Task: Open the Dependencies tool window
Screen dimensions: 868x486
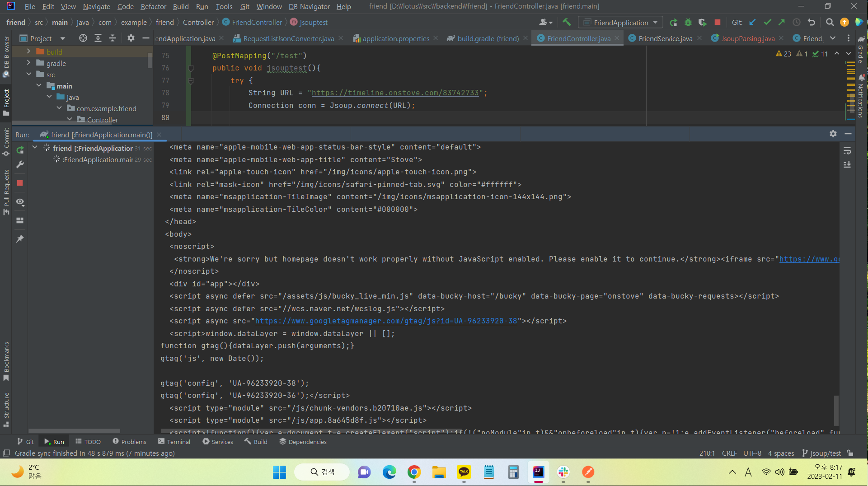Action: [303, 441]
